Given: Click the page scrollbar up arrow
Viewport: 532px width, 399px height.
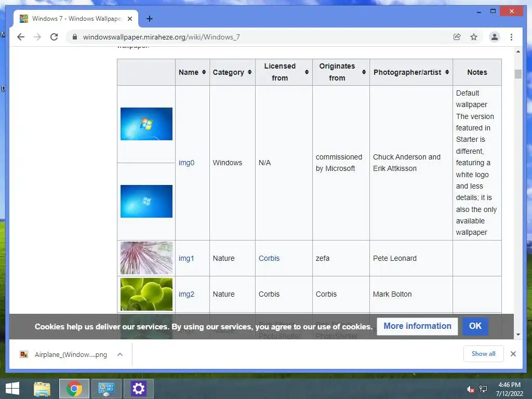Looking at the screenshot, I should pos(518,51).
